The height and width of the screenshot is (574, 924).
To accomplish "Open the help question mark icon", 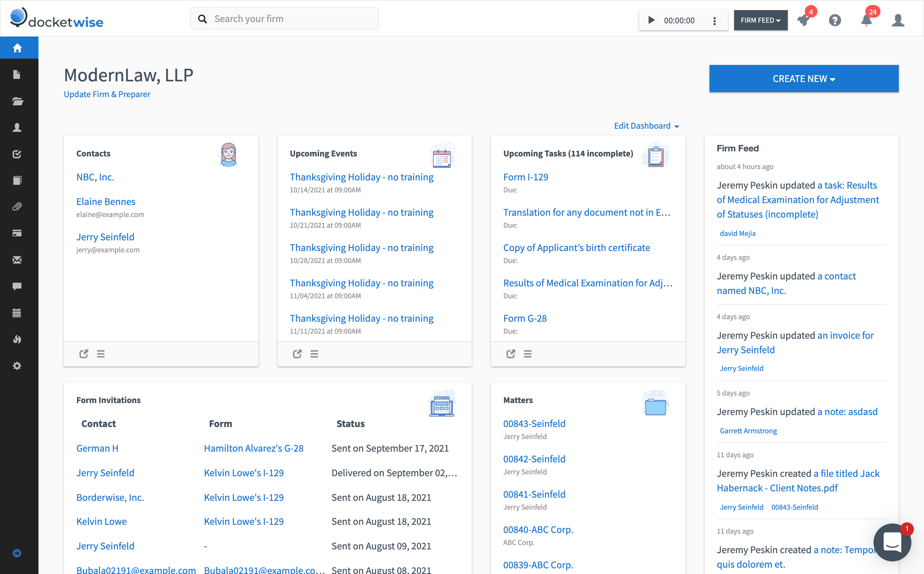I will click(835, 20).
